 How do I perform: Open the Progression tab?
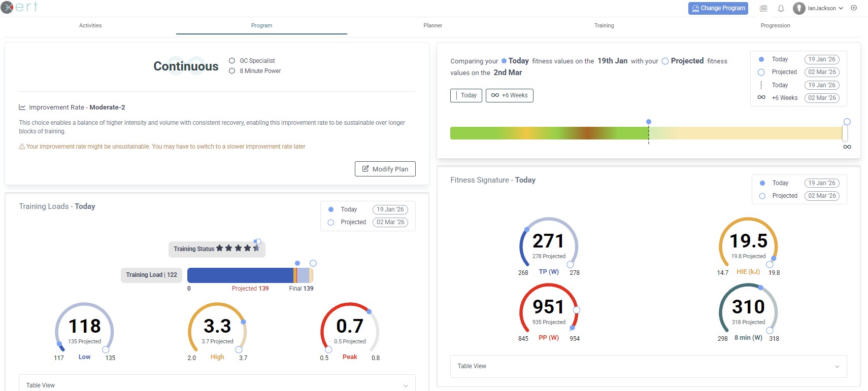(x=775, y=25)
